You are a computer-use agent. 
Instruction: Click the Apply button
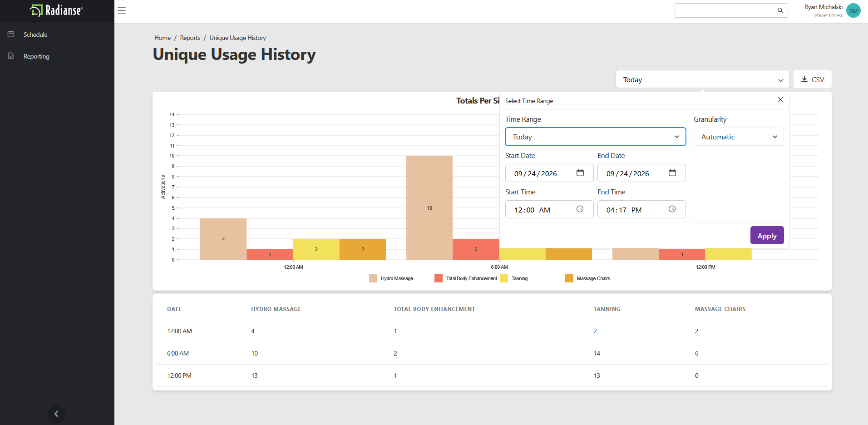coord(767,235)
